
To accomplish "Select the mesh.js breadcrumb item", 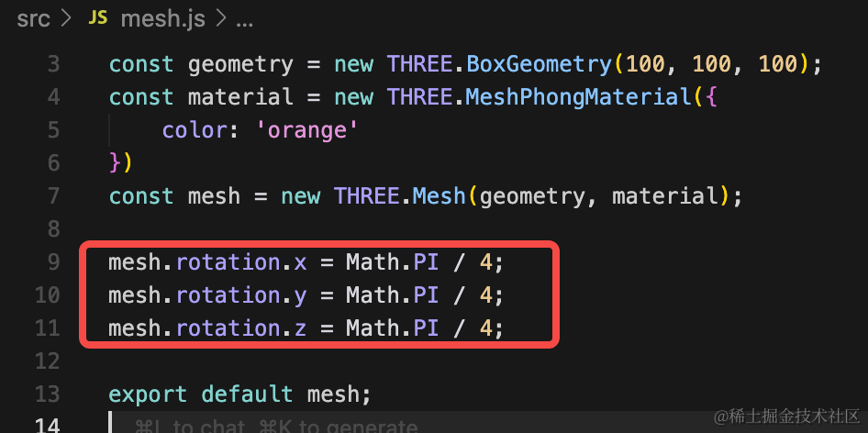I will pos(162,19).
